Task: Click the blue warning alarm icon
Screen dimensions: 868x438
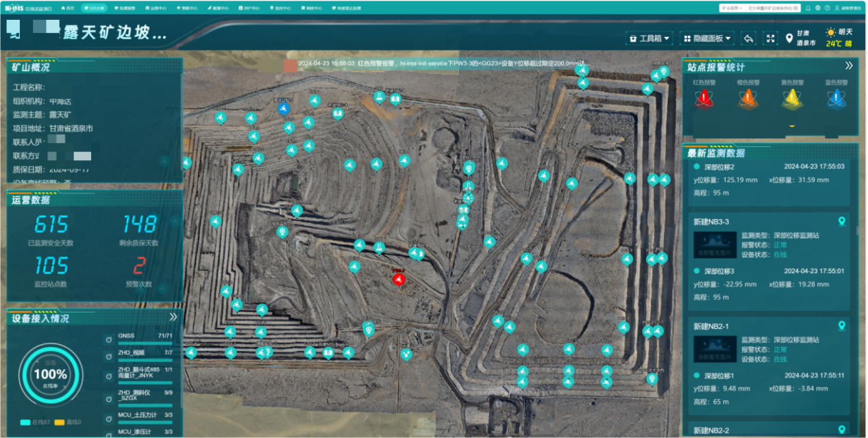Action: [x=836, y=99]
